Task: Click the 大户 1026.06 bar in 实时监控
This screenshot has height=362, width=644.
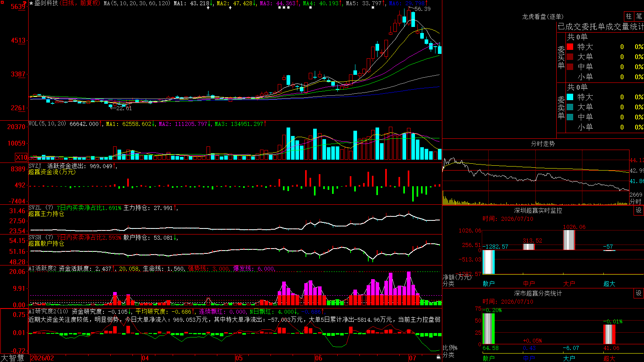Action: coord(569,240)
